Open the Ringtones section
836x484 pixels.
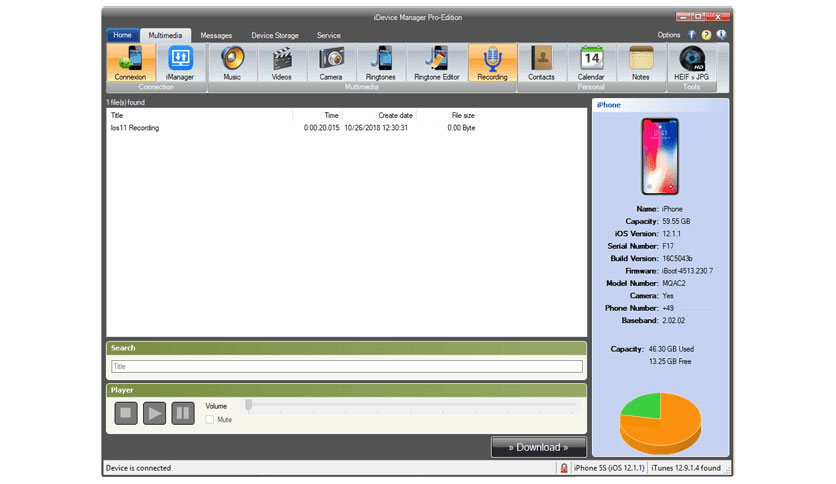[x=381, y=62]
